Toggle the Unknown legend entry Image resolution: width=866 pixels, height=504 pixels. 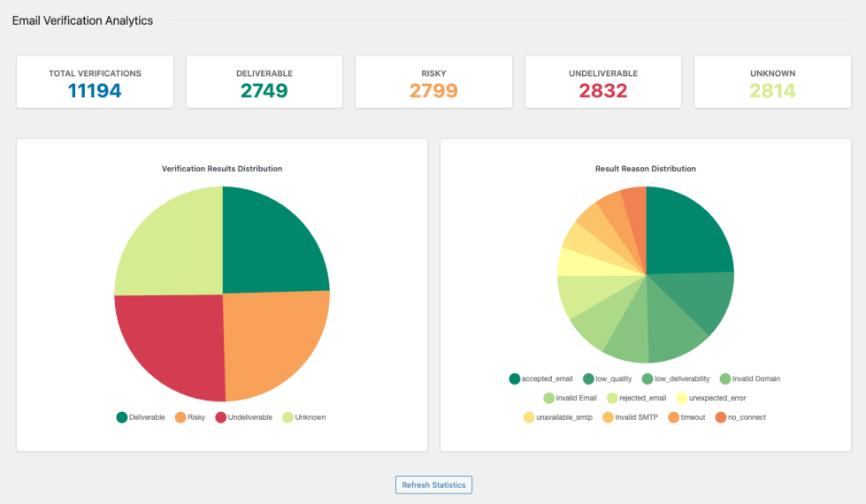coord(304,417)
